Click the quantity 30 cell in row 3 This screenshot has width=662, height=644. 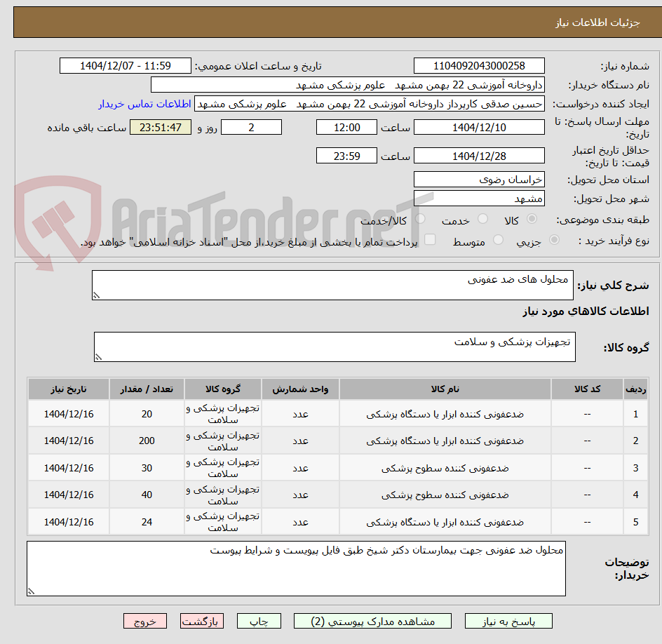pyautogui.click(x=147, y=468)
